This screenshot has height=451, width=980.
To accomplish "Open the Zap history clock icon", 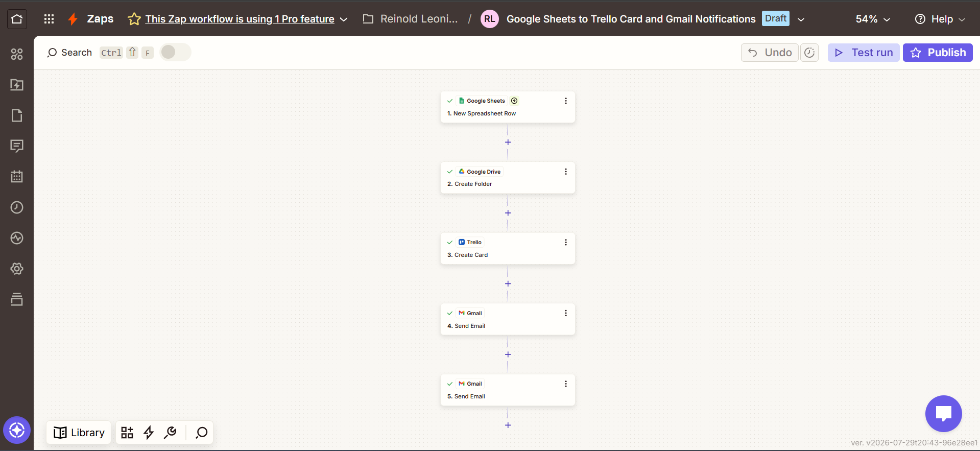I will [x=17, y=207].
